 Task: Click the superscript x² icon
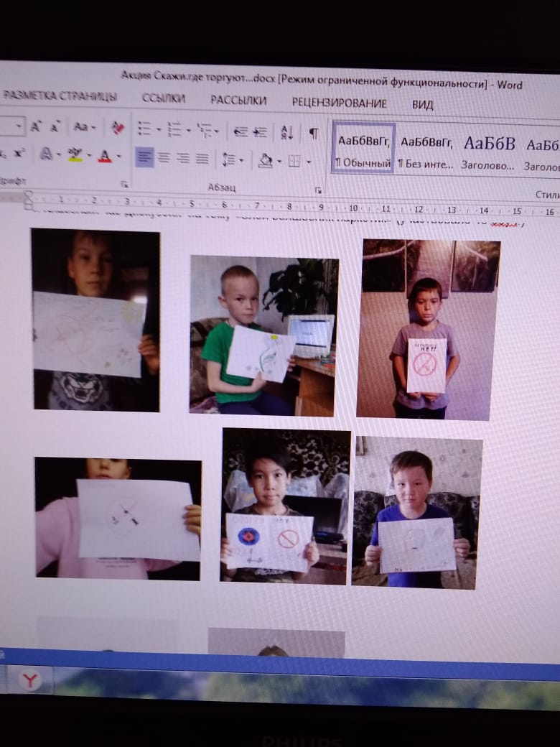click(x=20, y=153)
